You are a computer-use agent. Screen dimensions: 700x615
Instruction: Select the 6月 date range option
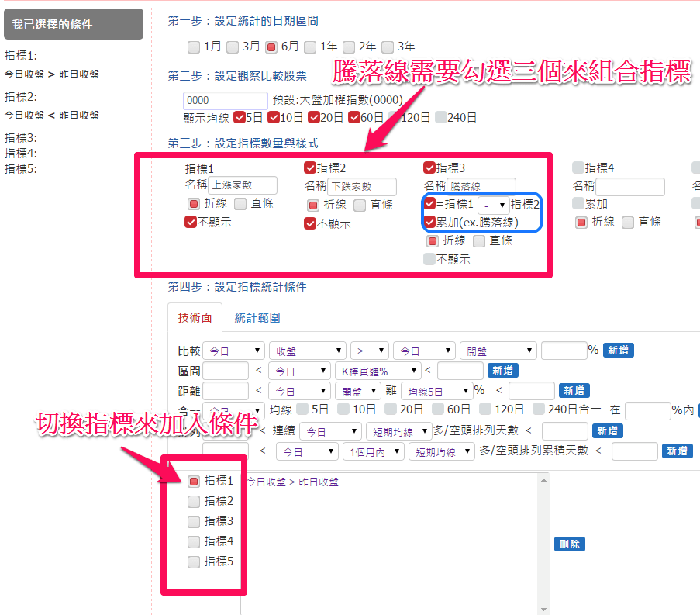tap(271, 47)
